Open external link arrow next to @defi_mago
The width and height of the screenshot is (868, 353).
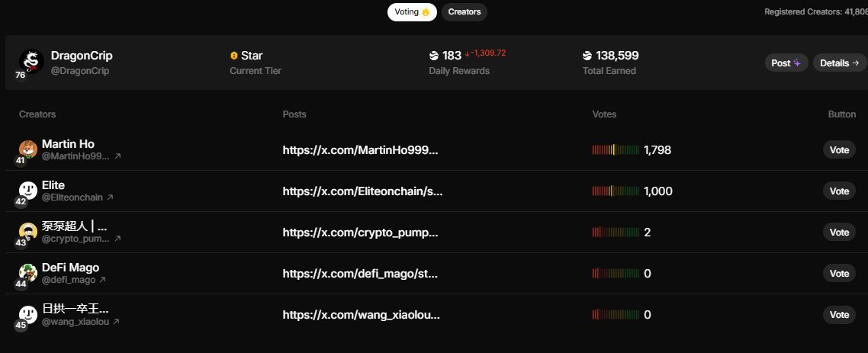102,280
